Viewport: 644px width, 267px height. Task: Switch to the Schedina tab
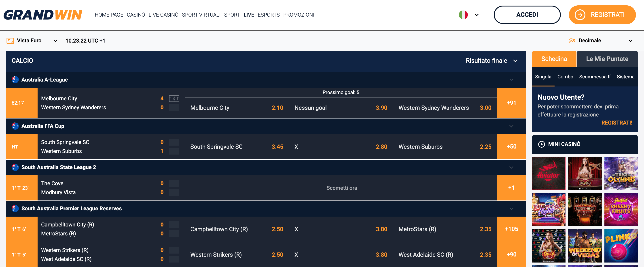click(x=554, y=59)
